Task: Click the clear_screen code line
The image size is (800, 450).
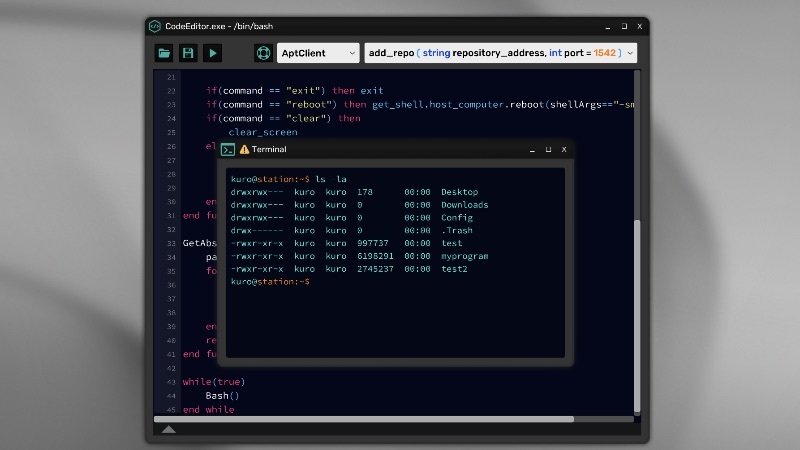Action: pos(263,132)
